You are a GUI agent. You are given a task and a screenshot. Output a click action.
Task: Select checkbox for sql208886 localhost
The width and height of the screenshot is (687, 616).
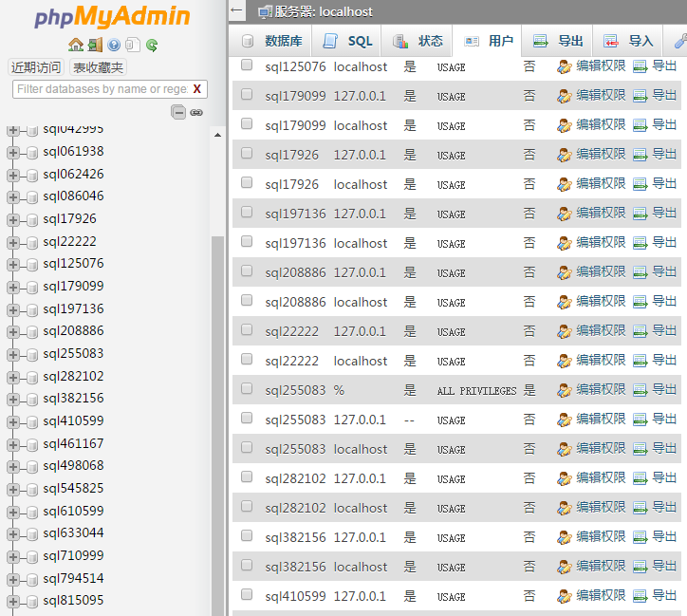[x=247, y=300]
